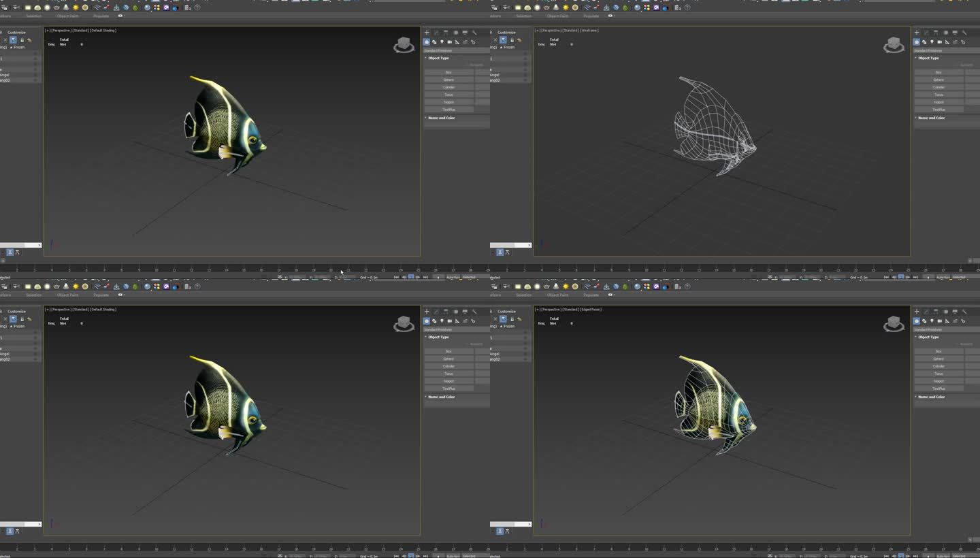Click Cylinder button in the Edged Faces window

point(938,366)
